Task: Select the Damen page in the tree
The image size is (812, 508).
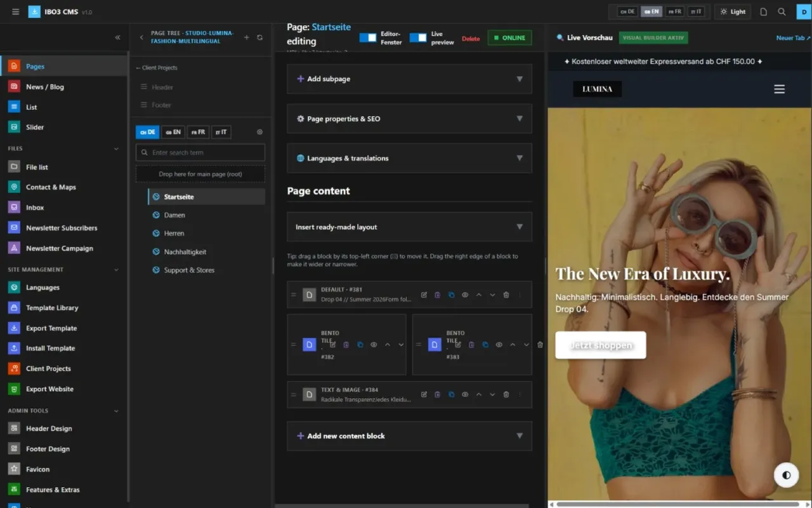Action: point(207,215)
